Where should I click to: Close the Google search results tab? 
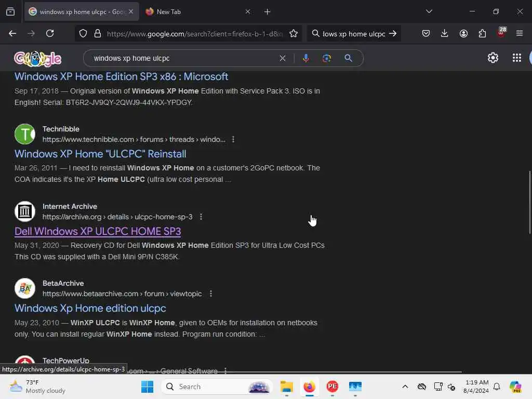tap(131, 11)
